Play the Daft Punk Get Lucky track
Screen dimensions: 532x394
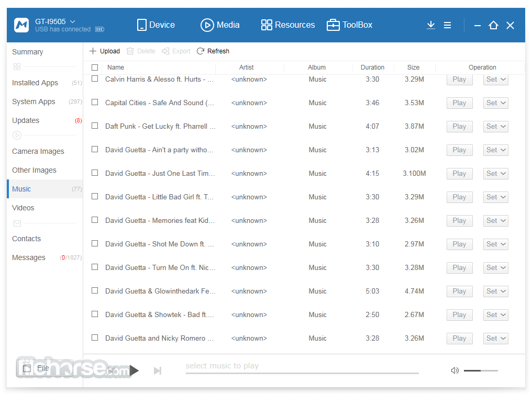[x=459, y=127]
